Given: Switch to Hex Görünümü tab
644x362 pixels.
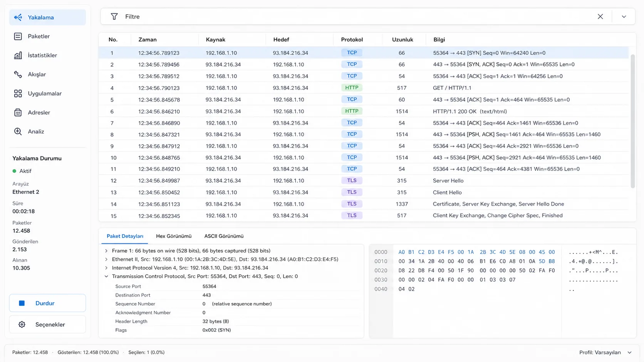Looking at the screenshot, I should point(174,236).
